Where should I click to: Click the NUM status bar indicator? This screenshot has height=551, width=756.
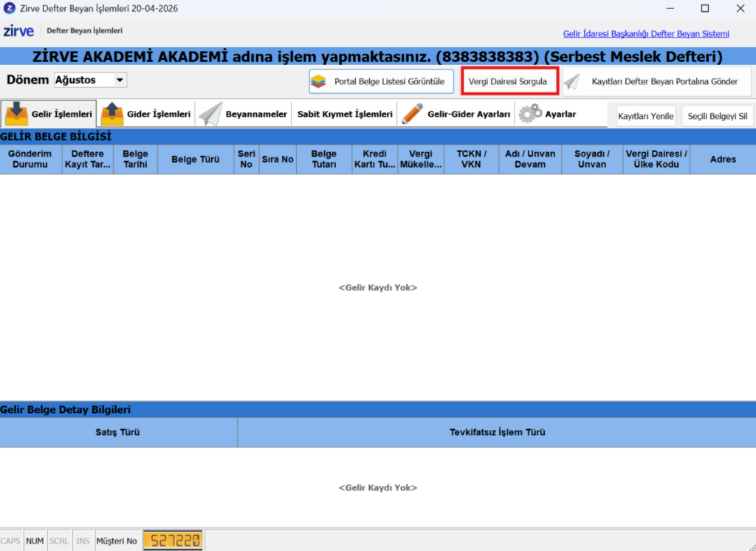[x=35, y=541]
